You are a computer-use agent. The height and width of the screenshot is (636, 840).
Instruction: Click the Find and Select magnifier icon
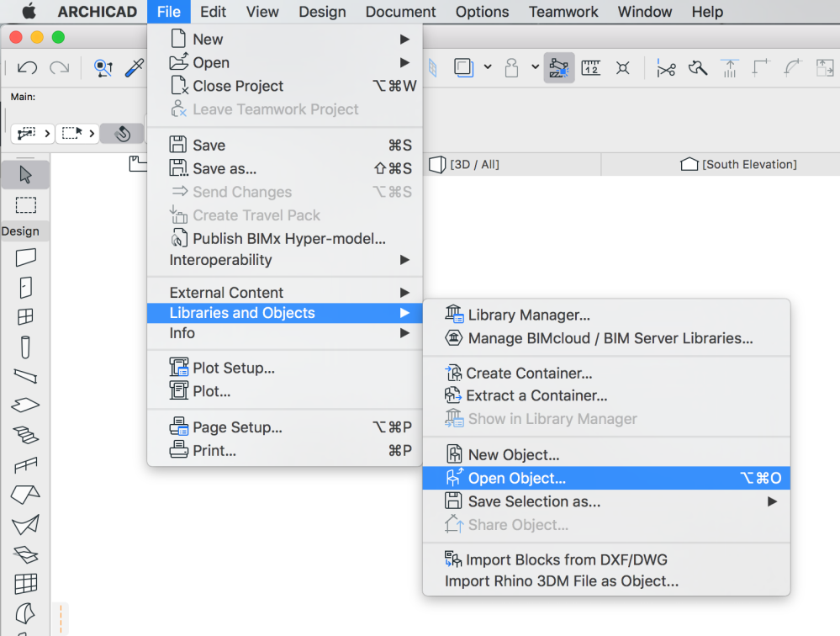[x=103, y=67]
